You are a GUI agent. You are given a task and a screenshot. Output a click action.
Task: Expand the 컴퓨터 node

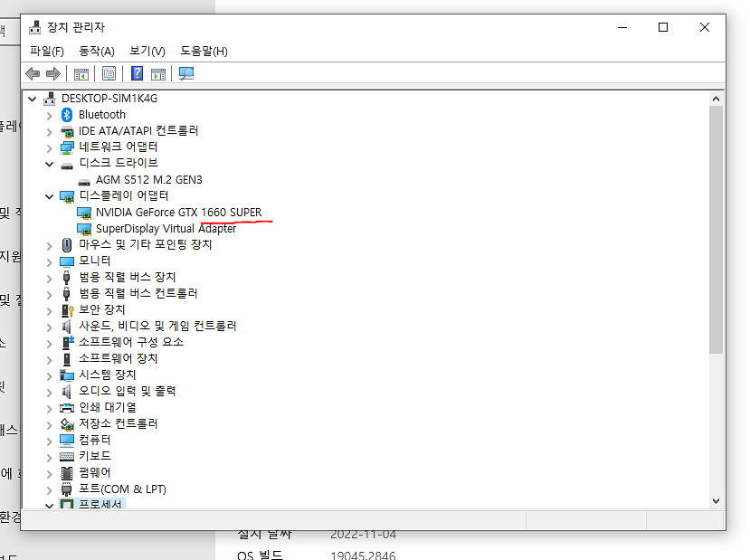pyautogui.click(x=49, y=441)
